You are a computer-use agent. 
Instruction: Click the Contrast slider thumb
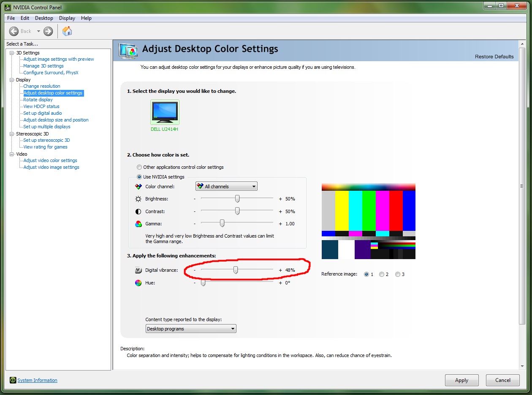[x=237, y=211]
